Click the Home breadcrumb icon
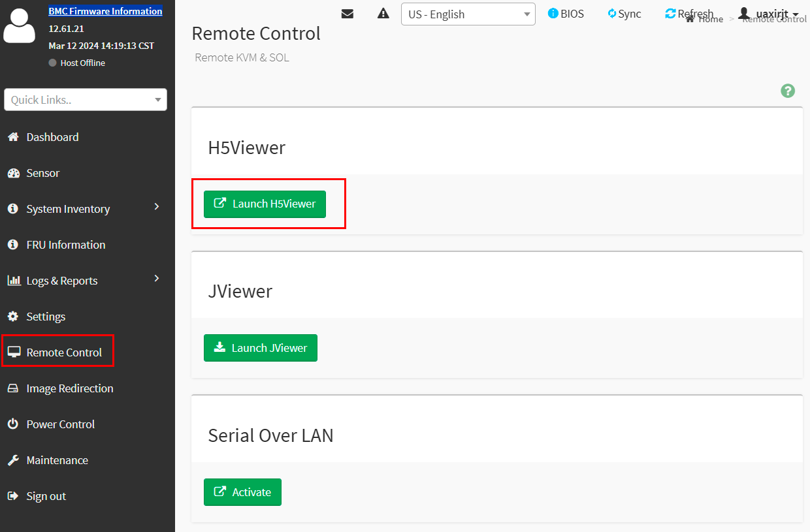The image size is (810, 532). tap(690, 20)
